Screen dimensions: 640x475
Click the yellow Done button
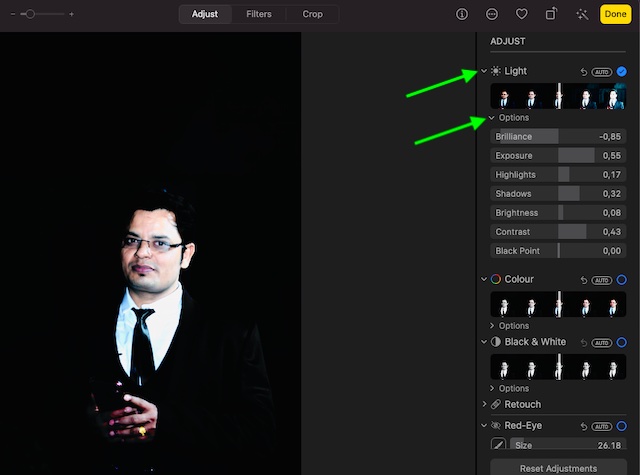[x=614, y=14]
